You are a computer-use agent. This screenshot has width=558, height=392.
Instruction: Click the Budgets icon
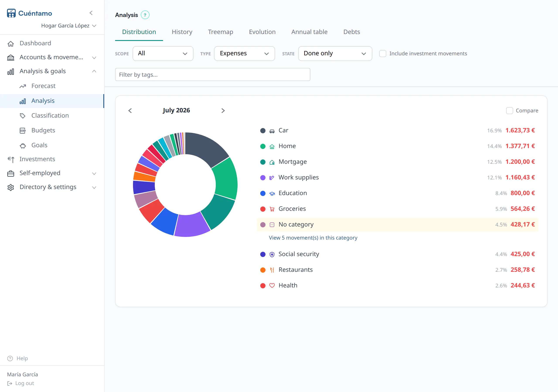pos(23,131)
